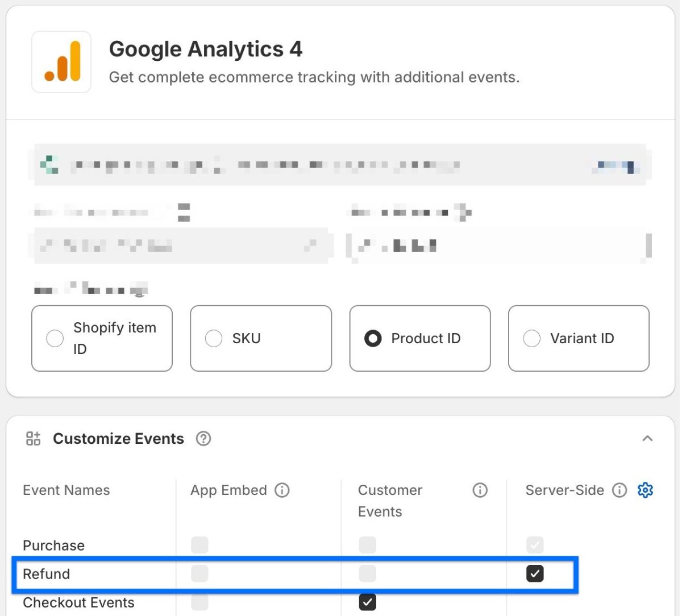Select the SKU radio option
The width and height of the screenshot is (682, 616).
(214, 338)
